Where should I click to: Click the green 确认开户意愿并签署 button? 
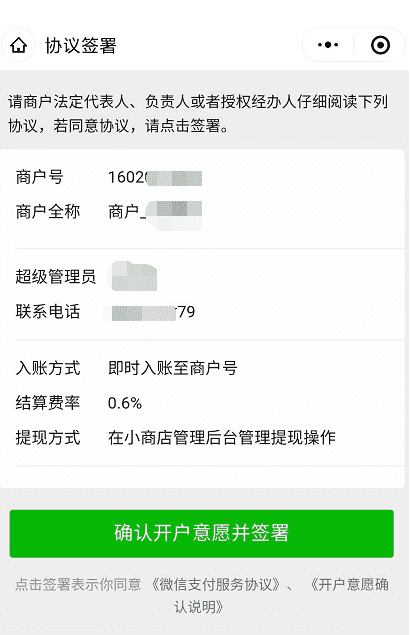tap(202, 533)
